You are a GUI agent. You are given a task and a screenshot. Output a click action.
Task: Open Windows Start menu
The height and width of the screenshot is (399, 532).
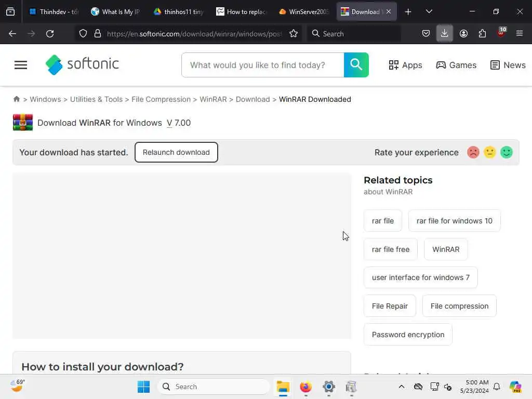coord(143,387)
